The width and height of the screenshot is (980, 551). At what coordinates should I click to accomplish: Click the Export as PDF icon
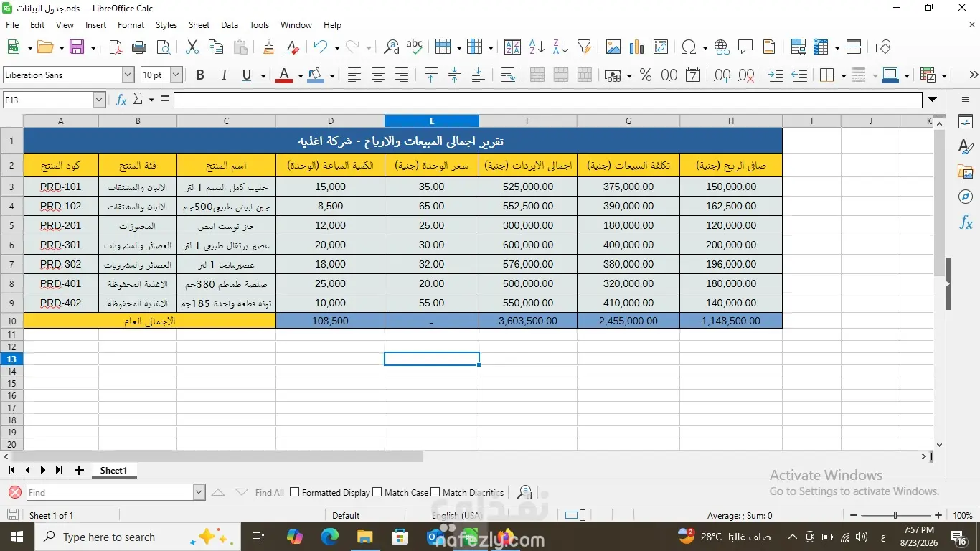tap(116, 47)
